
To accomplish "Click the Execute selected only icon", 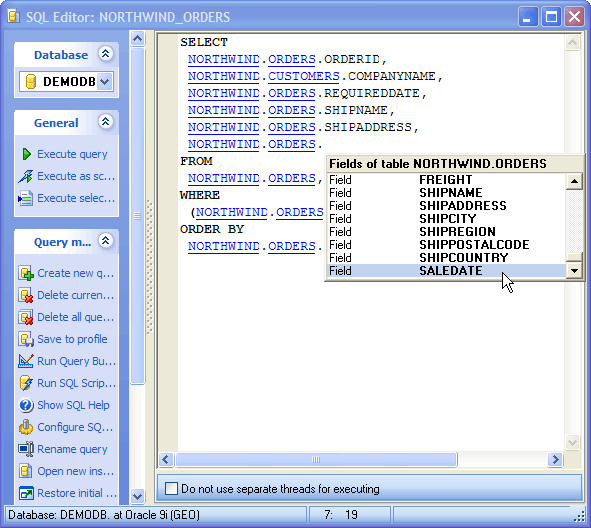I will click(26, 198).
